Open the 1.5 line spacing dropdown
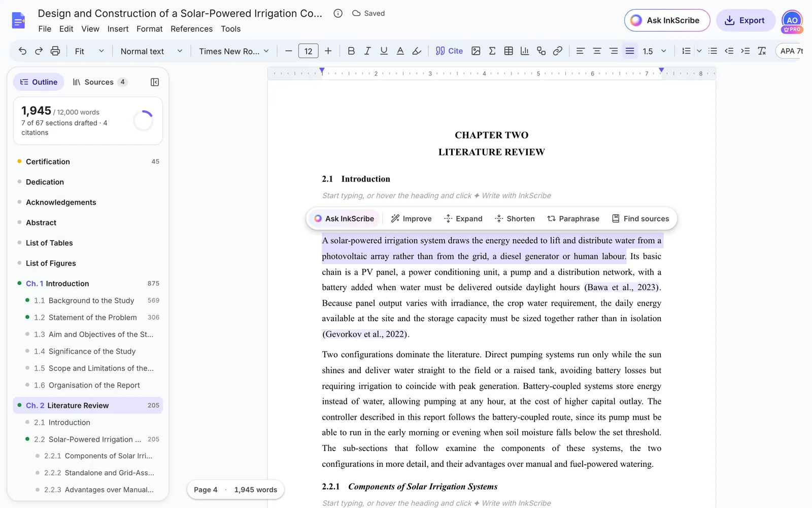The image size is (812, 508). tap(654, 51)
